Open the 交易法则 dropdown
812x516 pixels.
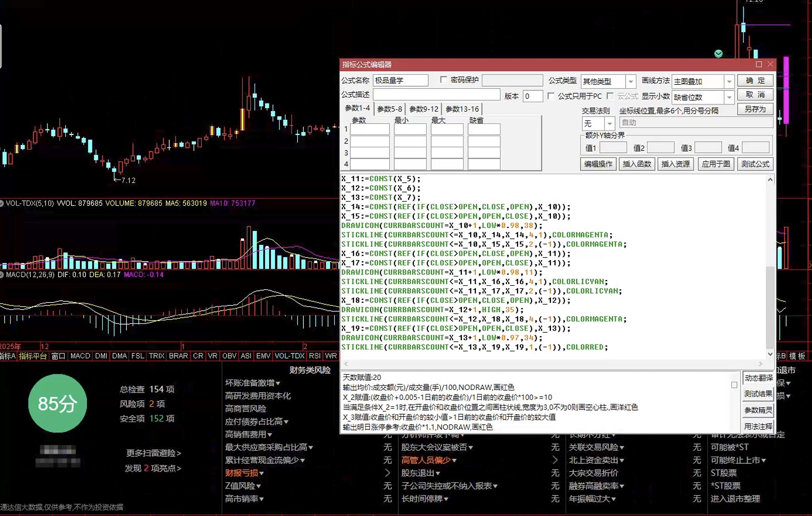610,123
